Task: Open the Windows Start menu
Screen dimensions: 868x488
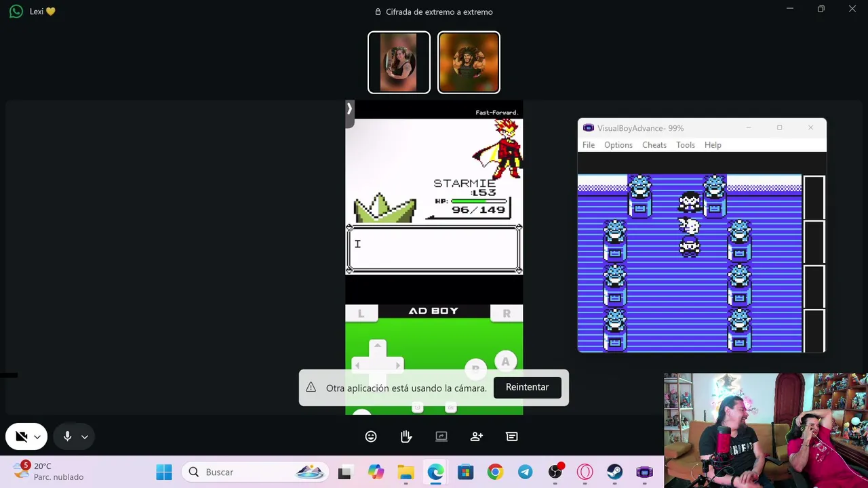Action: [x=164, y=472]
